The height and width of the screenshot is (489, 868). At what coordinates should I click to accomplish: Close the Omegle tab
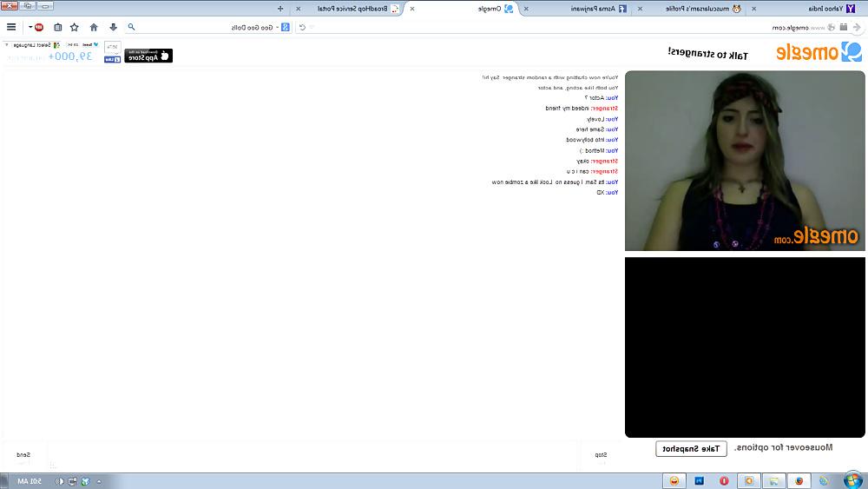(x=411, y=9)
